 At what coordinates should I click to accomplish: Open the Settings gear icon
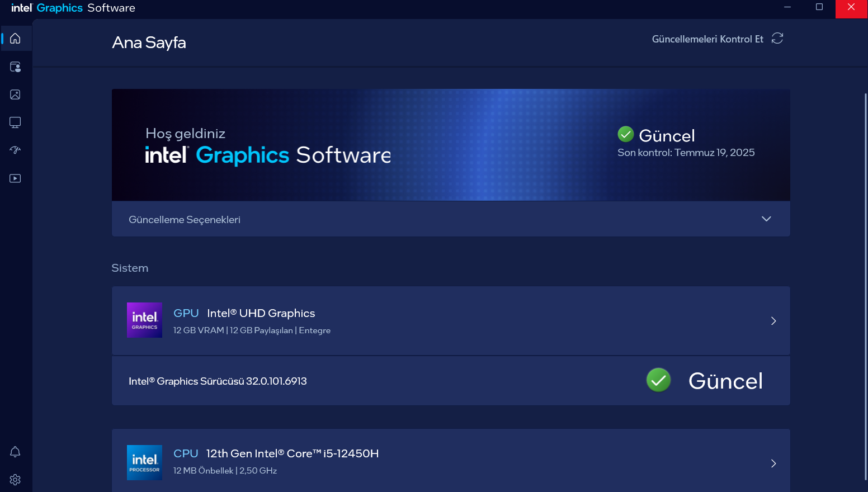point(15,480)
